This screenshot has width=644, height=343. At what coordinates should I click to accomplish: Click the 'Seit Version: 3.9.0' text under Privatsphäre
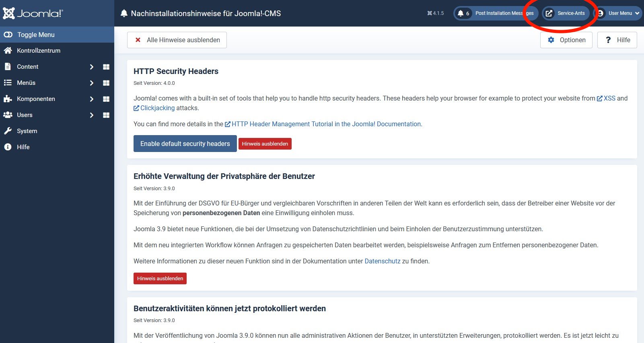[154, 188]
